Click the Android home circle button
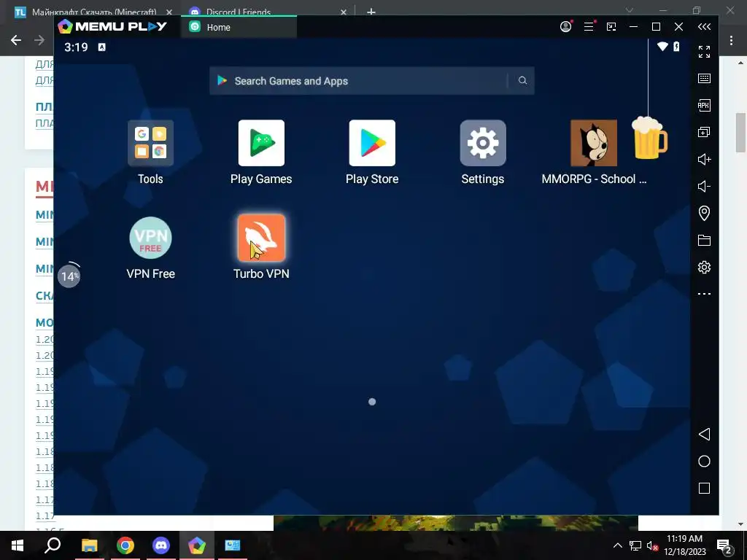 click(704, 462)
